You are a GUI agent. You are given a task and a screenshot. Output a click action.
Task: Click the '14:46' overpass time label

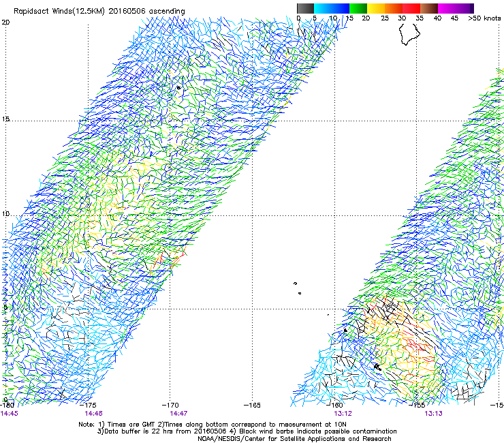(93, 414)
